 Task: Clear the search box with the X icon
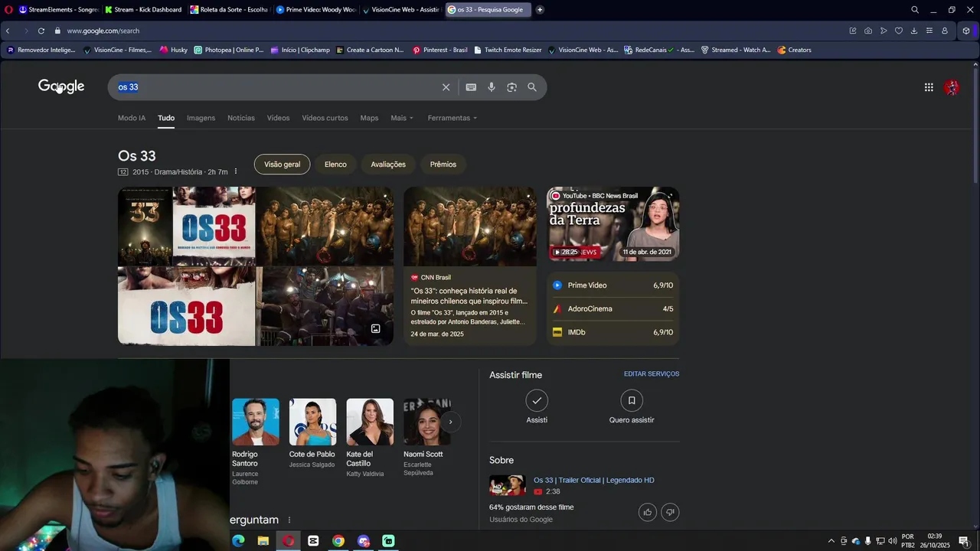pyautogui.click(x=446, y=87)
